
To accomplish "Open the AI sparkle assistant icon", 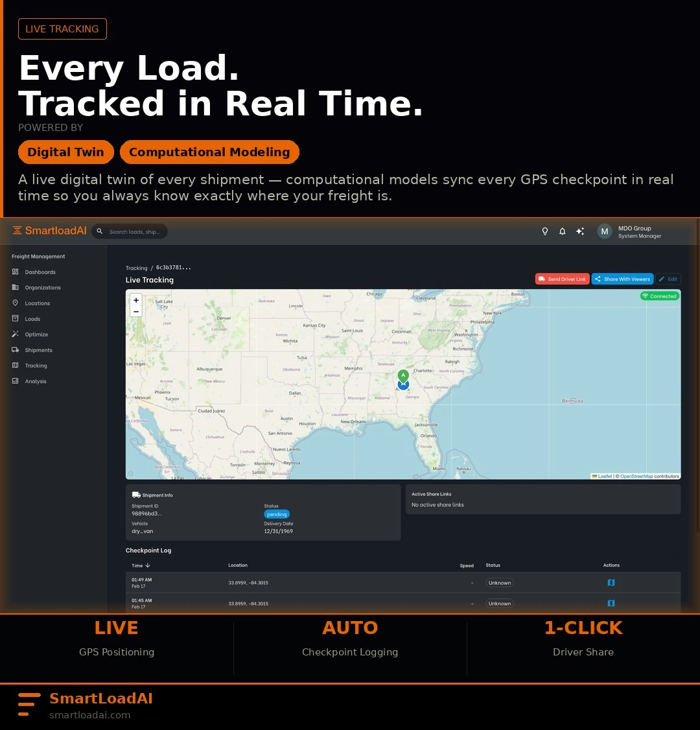I will pos(580,231).
